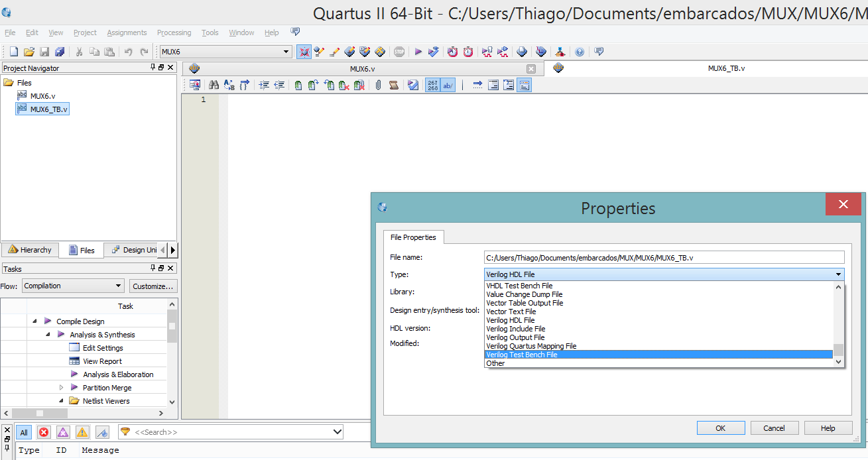Open the Assignments menu

(x=127, y=32)
